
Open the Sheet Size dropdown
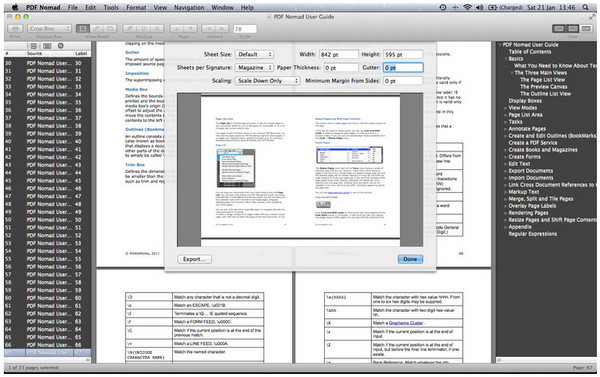pyautogui.click(x=254, y=54)
